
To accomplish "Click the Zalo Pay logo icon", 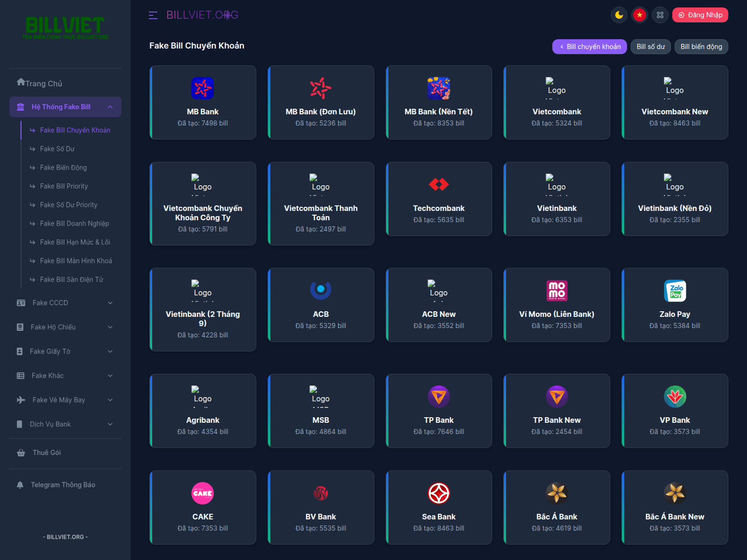I will click(x=675, y=291).
